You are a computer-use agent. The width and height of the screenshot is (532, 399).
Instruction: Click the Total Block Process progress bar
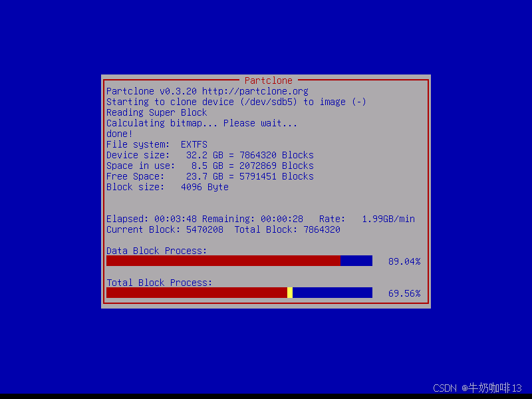pos(239,293)
